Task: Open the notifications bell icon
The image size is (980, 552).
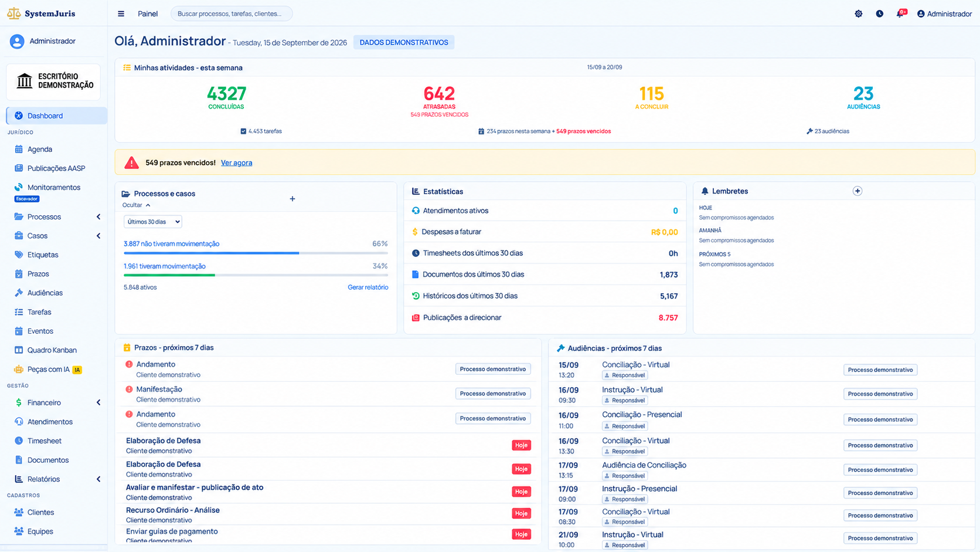Action: click(900, 13)
